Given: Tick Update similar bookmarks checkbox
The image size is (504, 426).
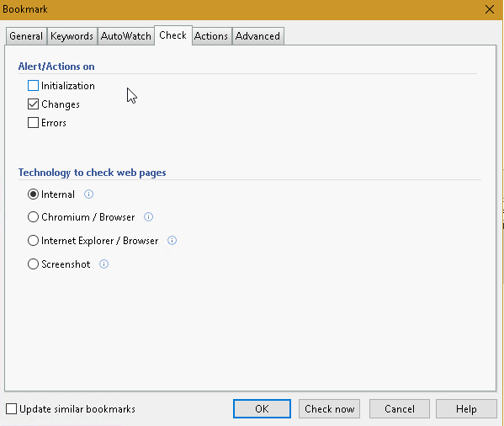Looking at the screenshot, I should point(12,409).
